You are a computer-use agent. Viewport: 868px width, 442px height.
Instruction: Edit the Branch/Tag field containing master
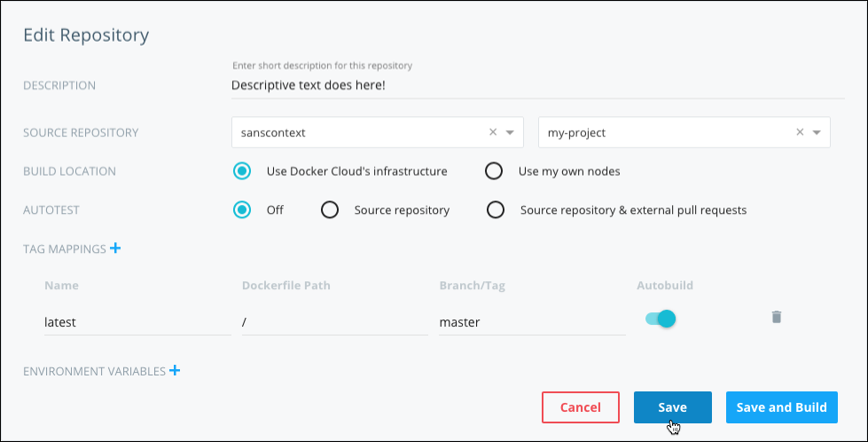tap(531, 322)
